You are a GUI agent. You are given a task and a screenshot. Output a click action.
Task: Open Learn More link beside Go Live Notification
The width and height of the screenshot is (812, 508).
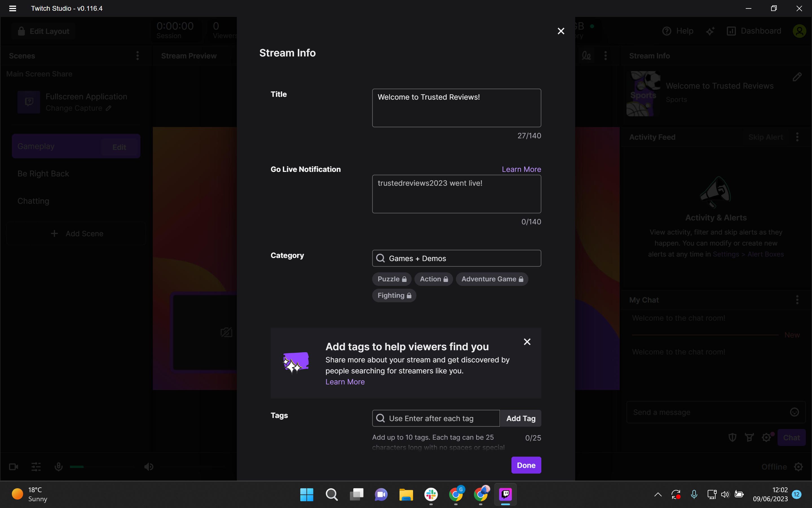[521, 169]
